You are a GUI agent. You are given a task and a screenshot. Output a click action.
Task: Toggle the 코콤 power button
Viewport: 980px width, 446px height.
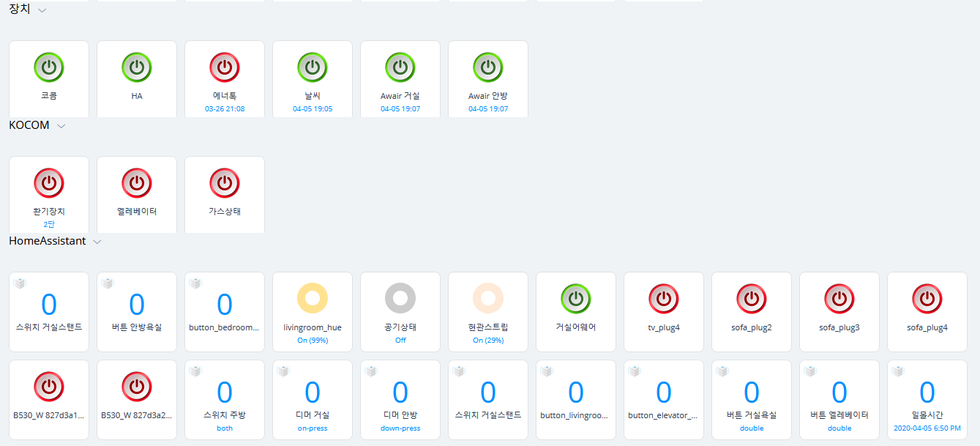49,67
